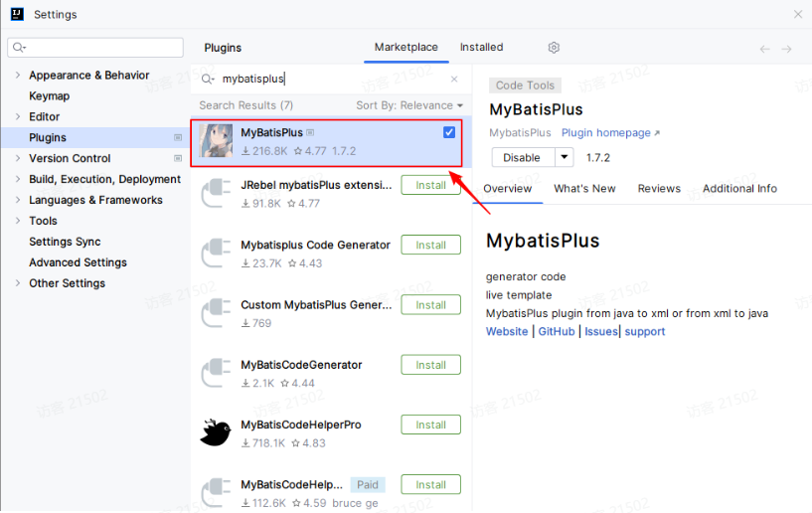The image size is (812, 513).
Task: Uncheck the MyBatisPlus enabled checkbox
Action: [449, 132]
